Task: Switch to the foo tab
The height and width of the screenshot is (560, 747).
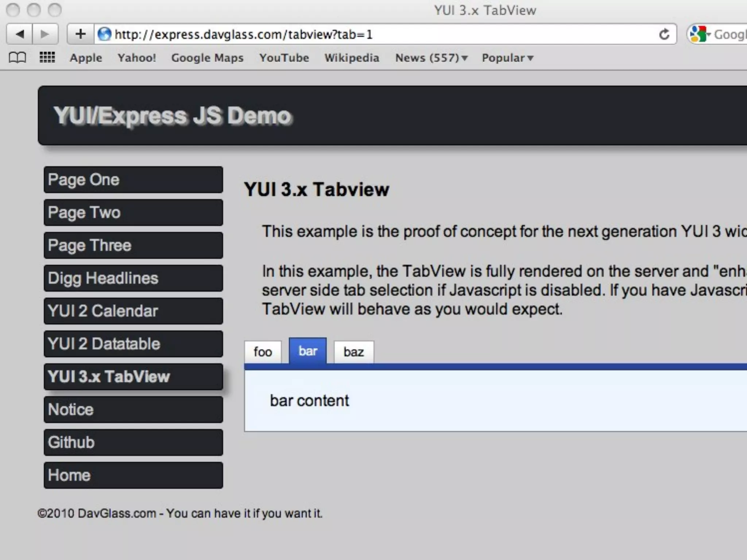Action: [x=263, y=352]
